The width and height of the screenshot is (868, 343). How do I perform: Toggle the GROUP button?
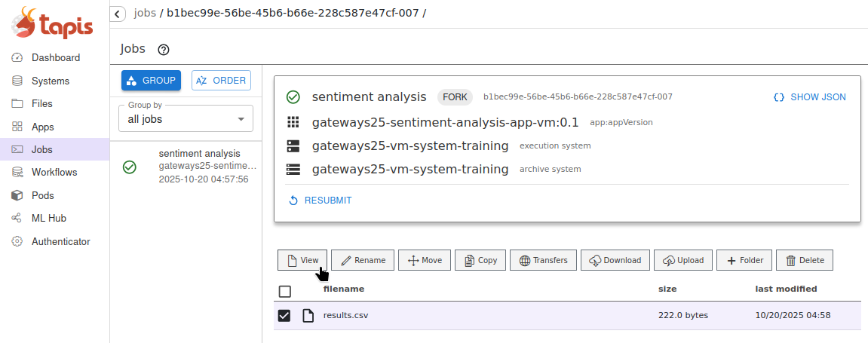click(x=151, y=81)
